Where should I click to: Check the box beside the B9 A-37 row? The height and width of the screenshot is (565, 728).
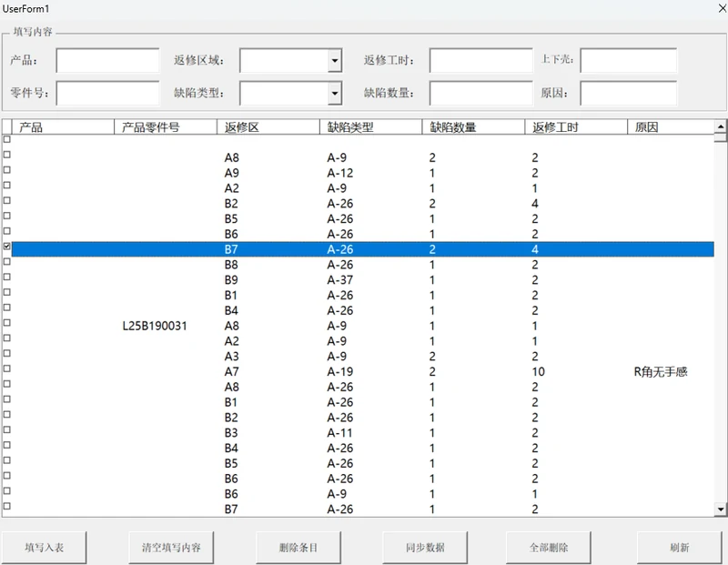(x=7, y=277)
